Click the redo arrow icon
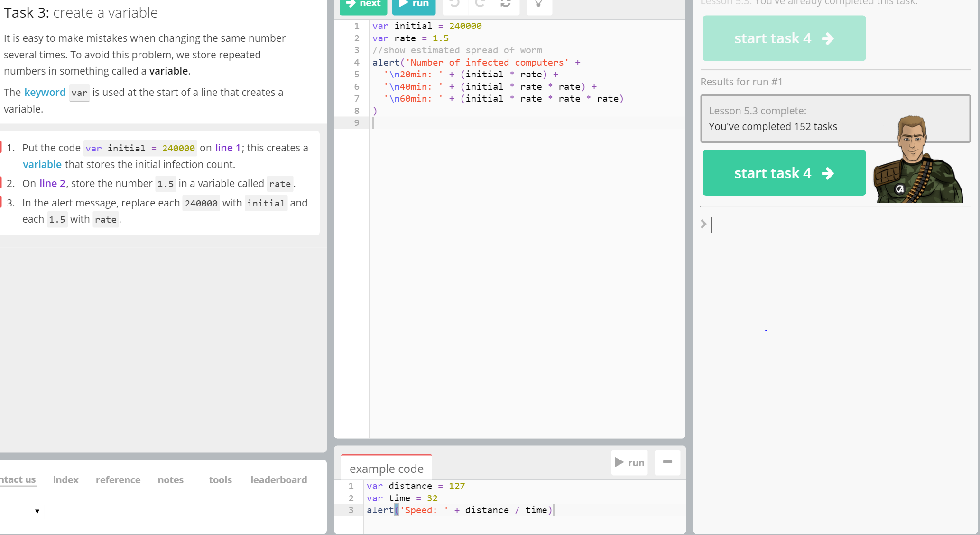The width and height of the screenshot is (980, 535). pos(480,4)
